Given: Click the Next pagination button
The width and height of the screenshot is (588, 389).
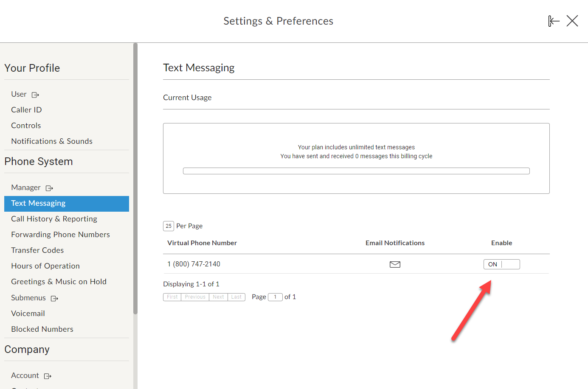Looking at the screenshot, I should click(x=218, y=297).
